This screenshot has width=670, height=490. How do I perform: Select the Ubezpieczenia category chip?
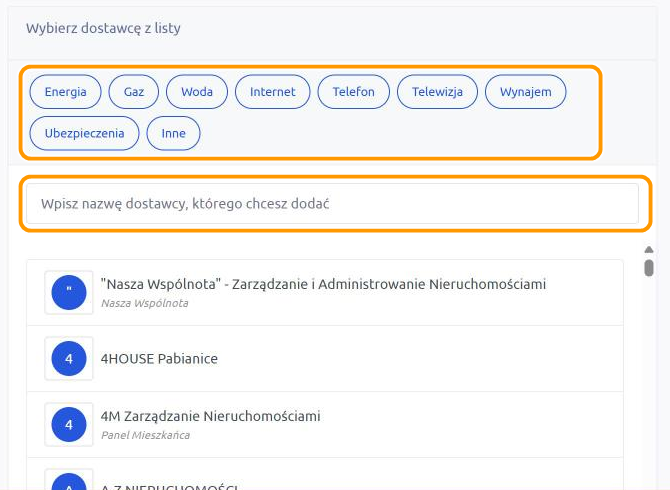[x=85, y=133]
